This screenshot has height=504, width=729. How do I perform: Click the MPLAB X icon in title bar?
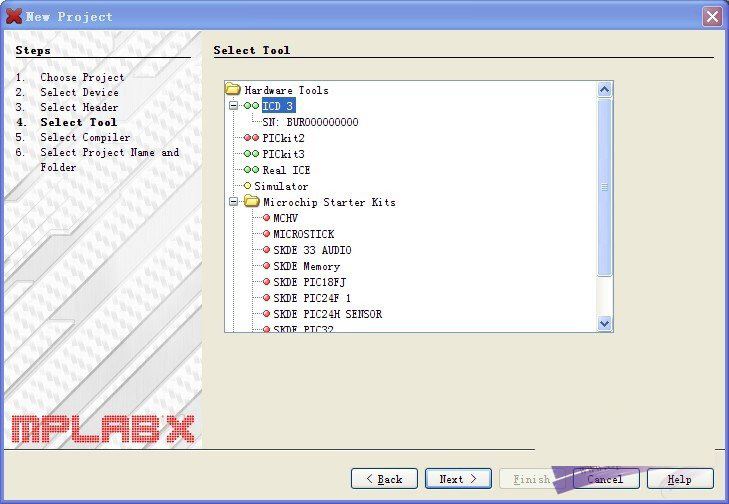[x=14, y=16]
